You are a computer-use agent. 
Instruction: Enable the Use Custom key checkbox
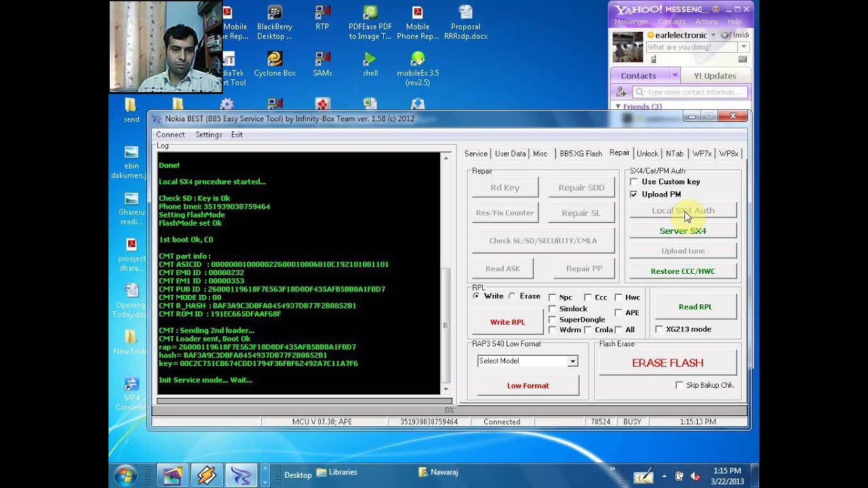point(634,182)
